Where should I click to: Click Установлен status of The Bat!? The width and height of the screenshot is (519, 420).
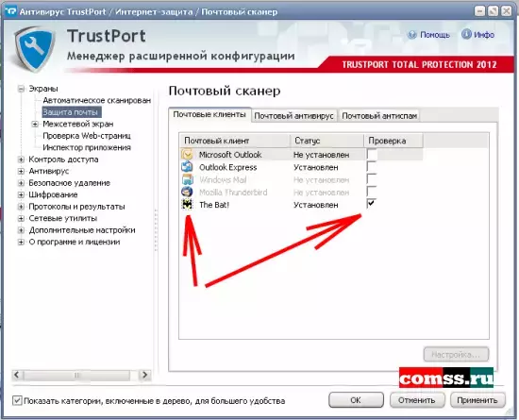[316, 205]
